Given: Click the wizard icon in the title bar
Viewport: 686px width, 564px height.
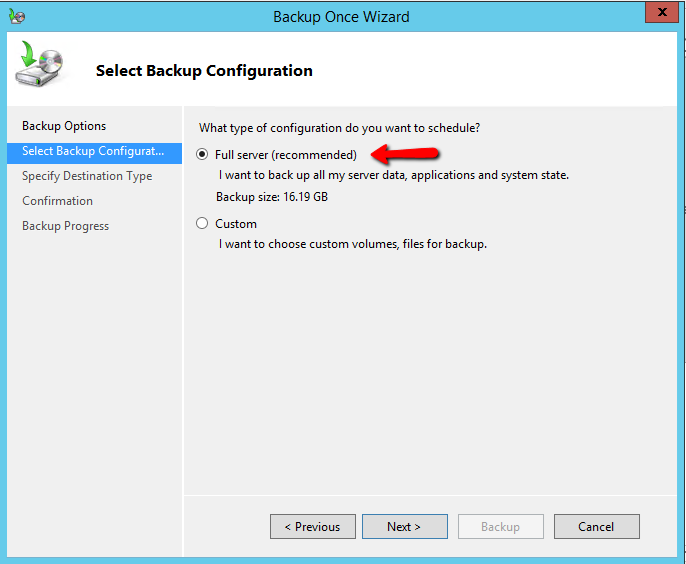Looking at the screenshot, I should [x=17, y=17].
